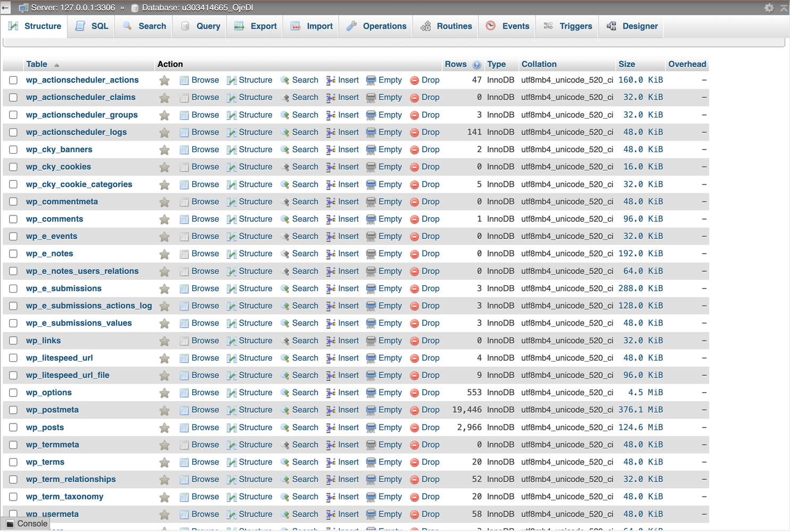
Task: Sort by Table column arrow
Action: pyautogui.click(x=56, y=65)
